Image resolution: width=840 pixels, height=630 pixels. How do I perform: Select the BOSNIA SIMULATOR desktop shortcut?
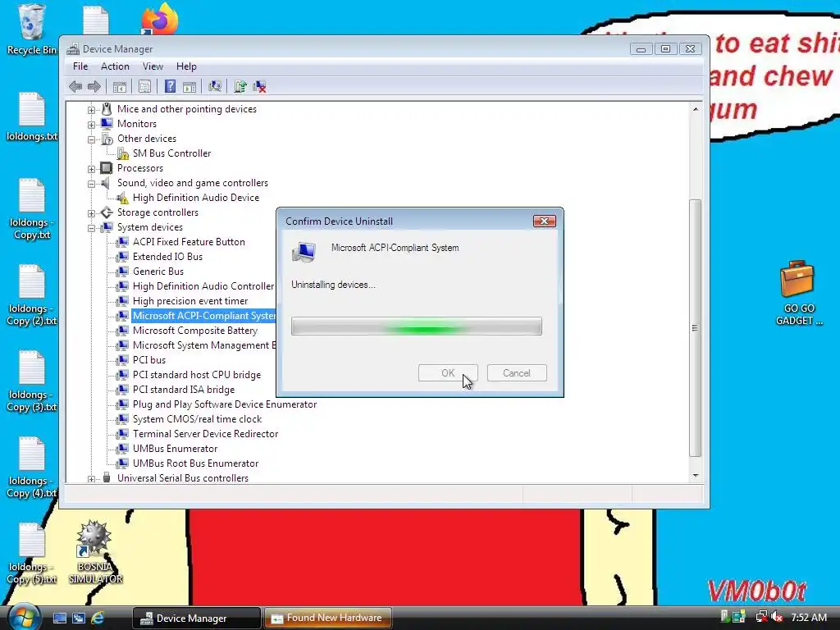point(95,552)
